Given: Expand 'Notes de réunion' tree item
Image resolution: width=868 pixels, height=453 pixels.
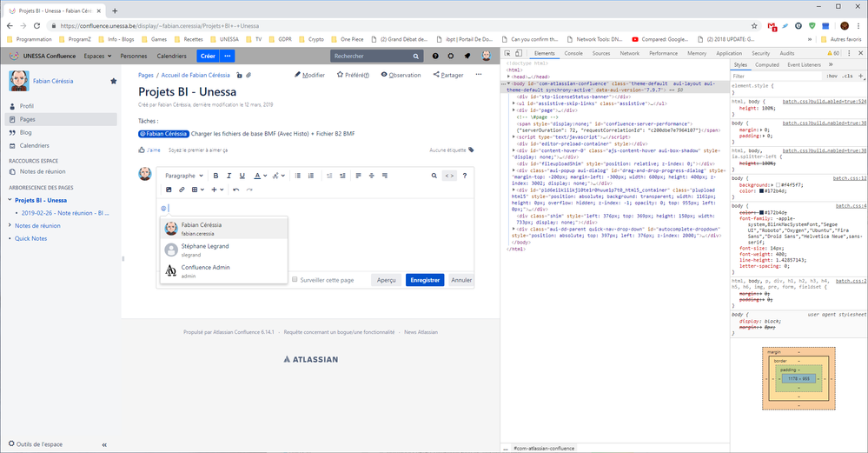Looking at the screenshot, I should (10, 225).
